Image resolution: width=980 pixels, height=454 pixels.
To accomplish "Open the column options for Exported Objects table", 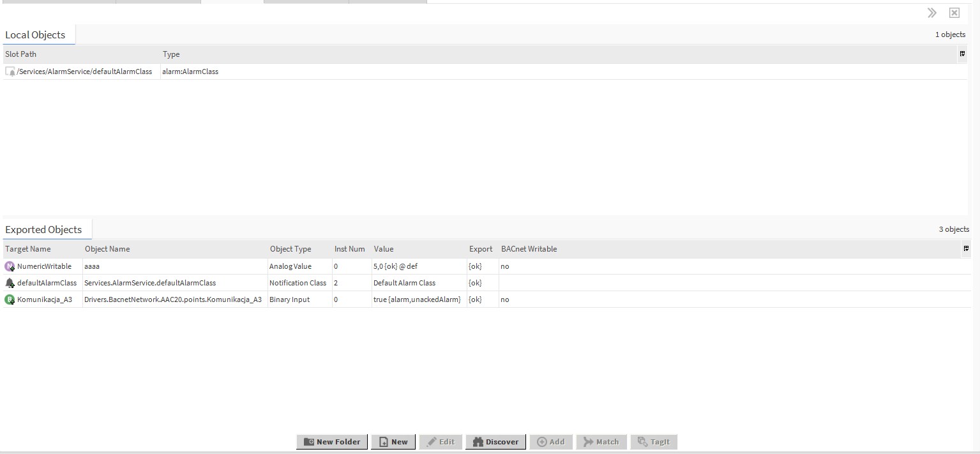I will 967,249.
